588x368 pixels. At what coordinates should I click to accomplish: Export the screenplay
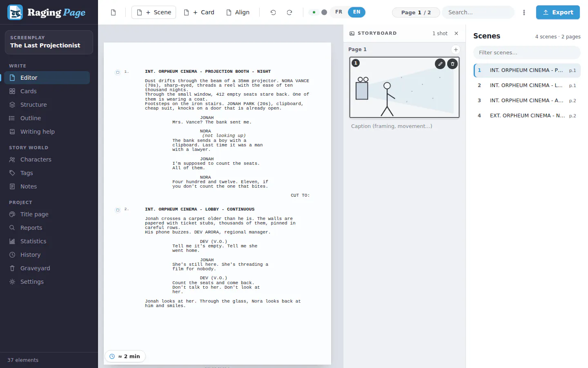point(558,12)
